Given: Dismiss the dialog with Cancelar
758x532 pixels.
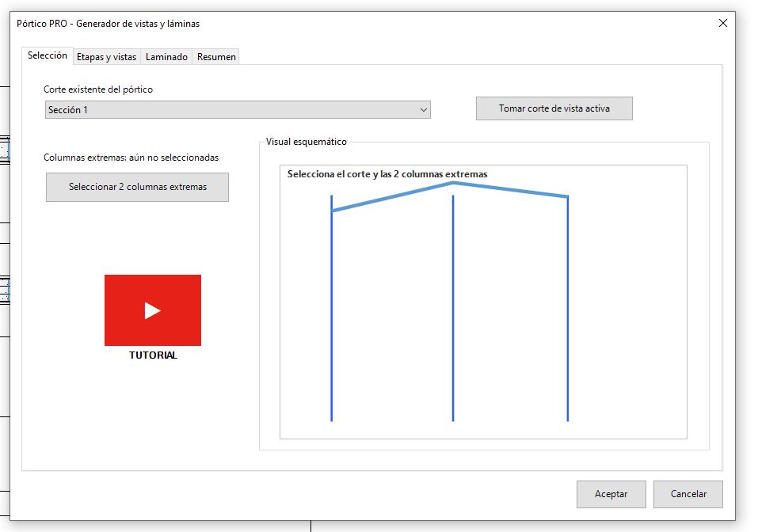Looking at the screenshot, I should tap(688, 494).
